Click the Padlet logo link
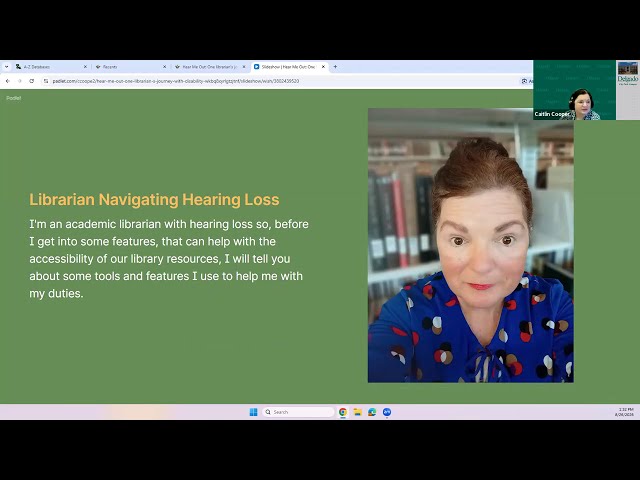Image resolution: width=640 pixels, height=480 pixels. coord(13,98)
